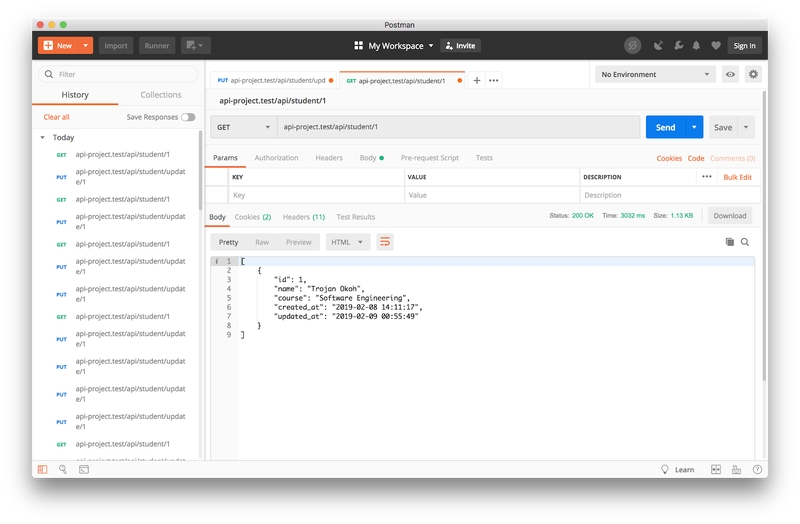
Task: Toggle the Save Responses switch
Action: pos(188,117)
